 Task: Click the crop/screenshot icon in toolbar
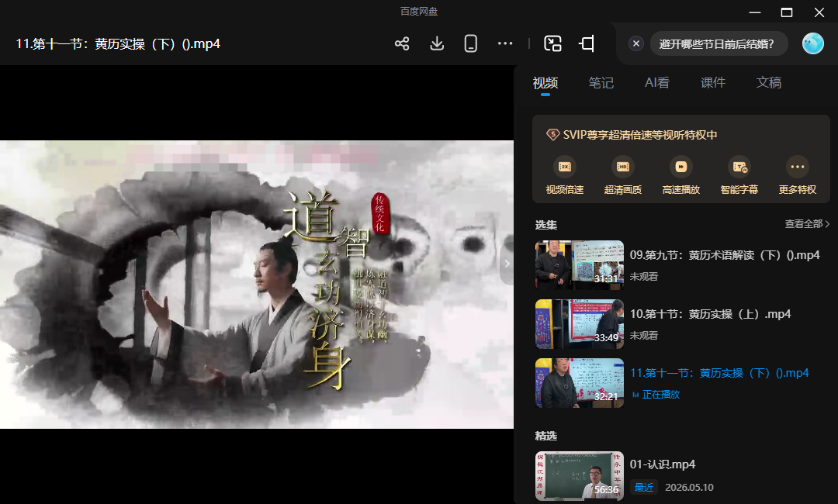coord(587,43)
